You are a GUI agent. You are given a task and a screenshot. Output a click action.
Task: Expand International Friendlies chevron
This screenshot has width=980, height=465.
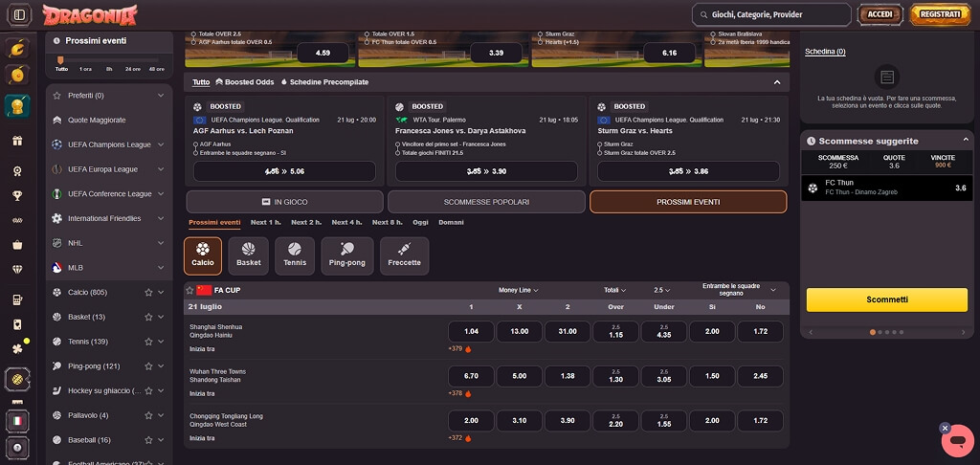click(161, 218)
